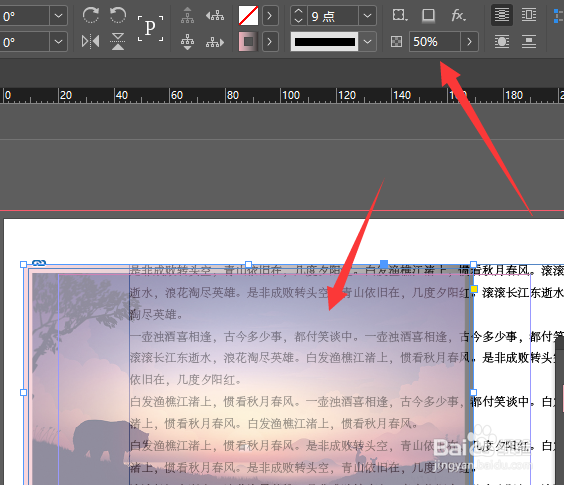Click the shear angle field 0°
This screenshot has height=485, width=564.
[x=24, y=42]
